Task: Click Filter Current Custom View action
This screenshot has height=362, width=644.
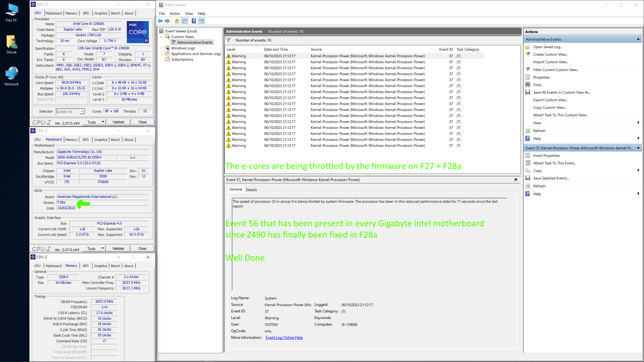Action: click(556, 70)
